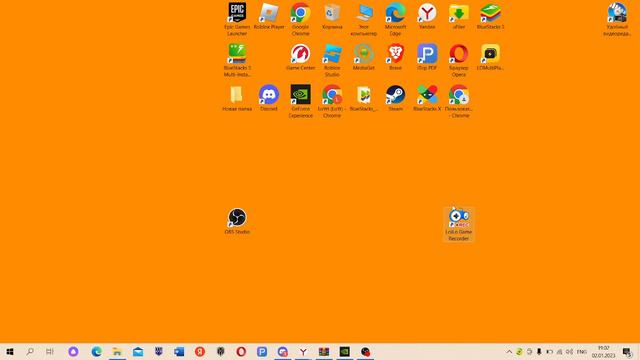This screenshot has width=640, height=360.
Task: Switch the ENG input language indicator
Action: point(582,352)
